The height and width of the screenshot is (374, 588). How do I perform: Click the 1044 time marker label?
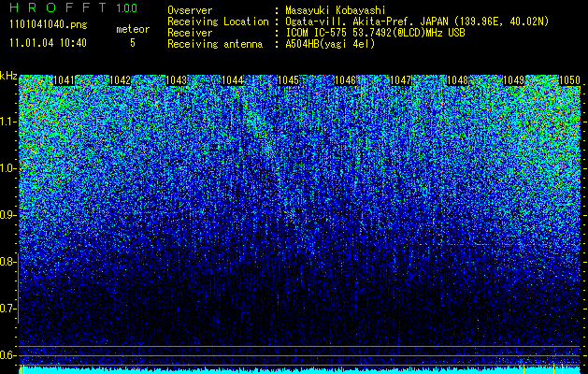tap(233, 80)
